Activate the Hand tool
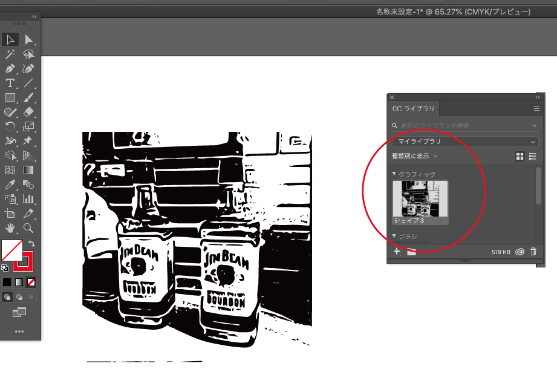The image size is (557, 392). 10,228
